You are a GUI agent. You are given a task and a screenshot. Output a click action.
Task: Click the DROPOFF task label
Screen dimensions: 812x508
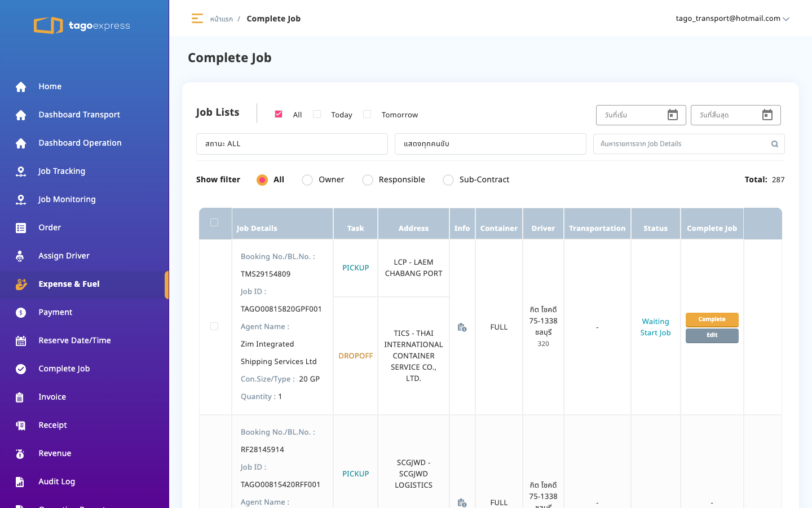[x=355, y=356]
